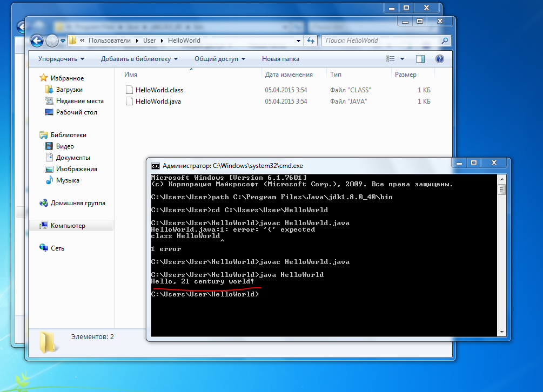
Task: Click HelloWorld.class file icon
Action: [129, 90]
